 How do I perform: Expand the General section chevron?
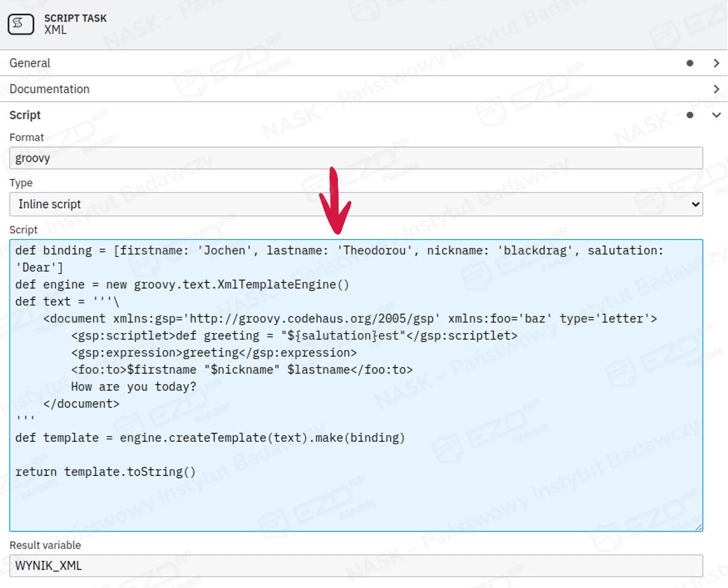[x=716, y=63]
